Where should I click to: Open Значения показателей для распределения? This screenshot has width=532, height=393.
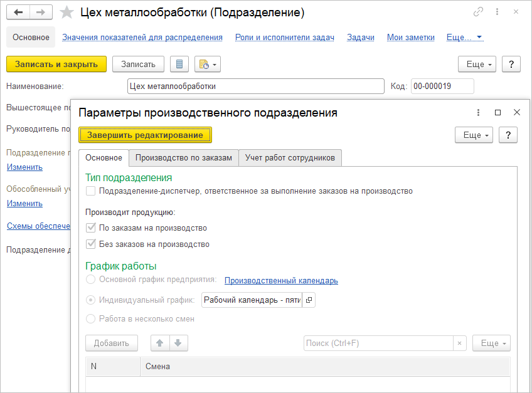point(142,38)
